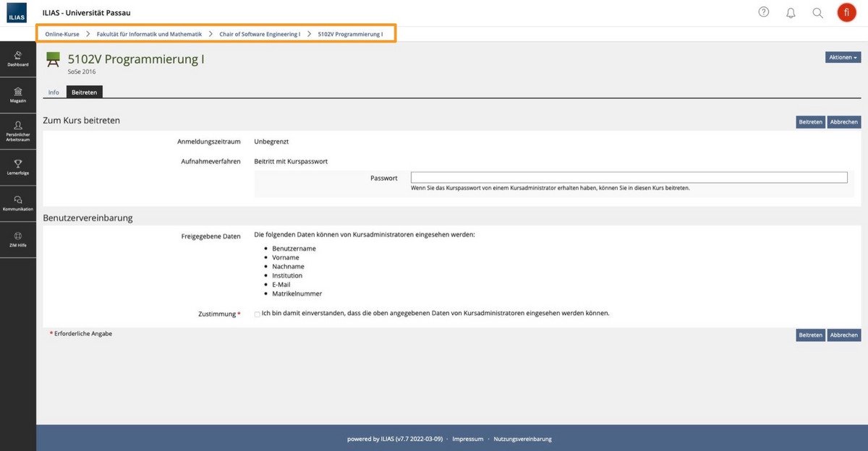Click the 'Institution' list item
This screenshot has height=451, width=868.
pyautogui.click(x=287, y=275)
